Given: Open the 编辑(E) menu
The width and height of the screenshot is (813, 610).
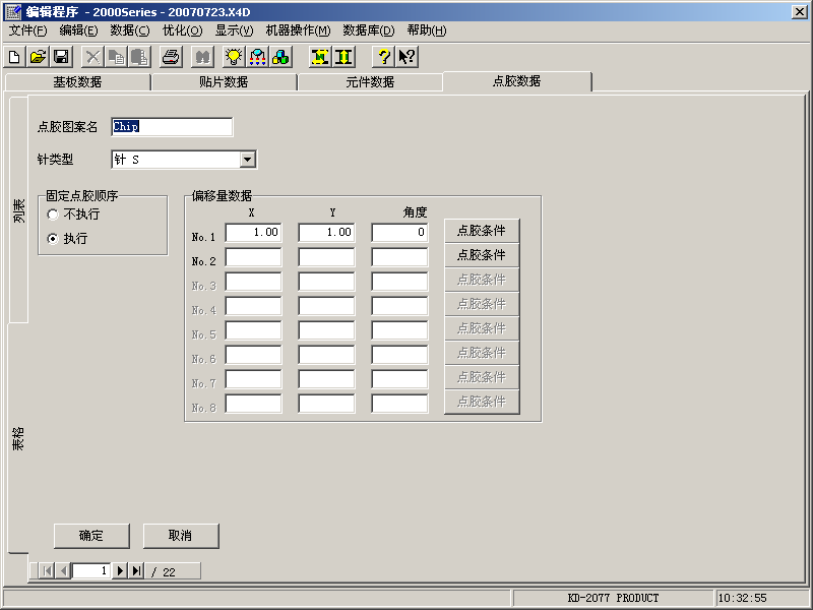Looking at the screenshot, I should click(x=78, y=31).
